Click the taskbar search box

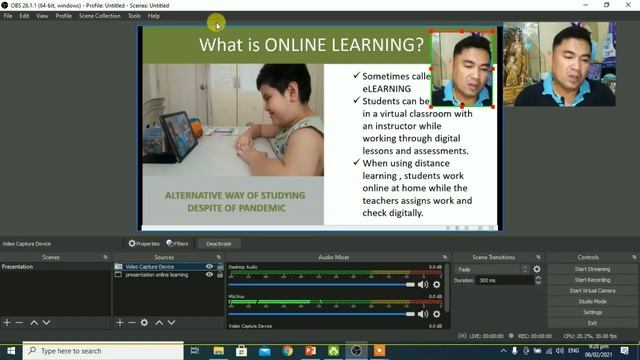(x=103, y=351)
